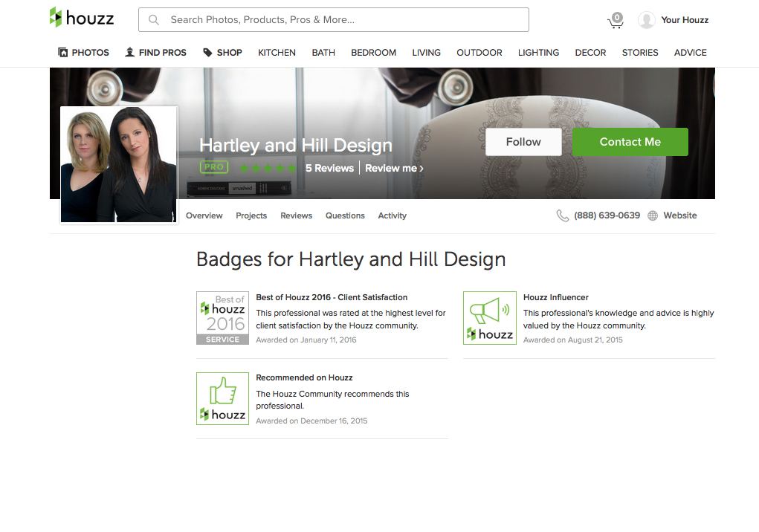Click the Your Houzz profile avatar
Screen dimensions: 759x532
[x=647, y=20]
